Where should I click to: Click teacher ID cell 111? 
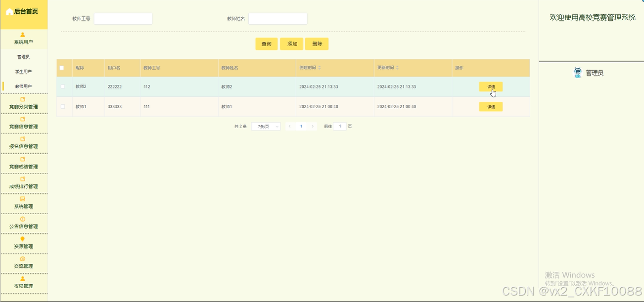[147, 107]
